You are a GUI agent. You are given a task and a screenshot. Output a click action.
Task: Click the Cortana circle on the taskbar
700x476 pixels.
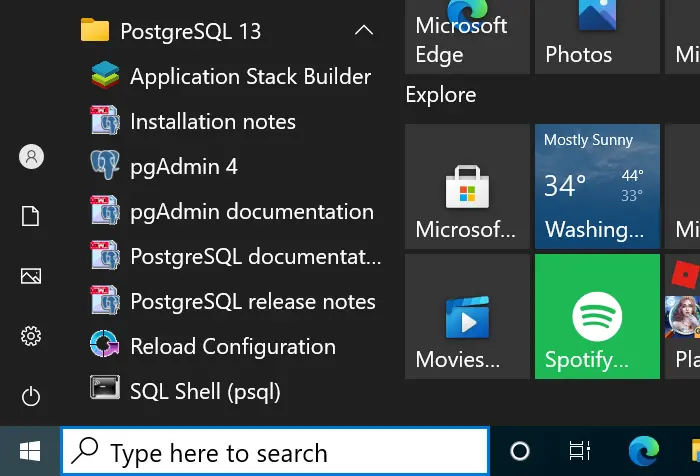pos(520,451)
